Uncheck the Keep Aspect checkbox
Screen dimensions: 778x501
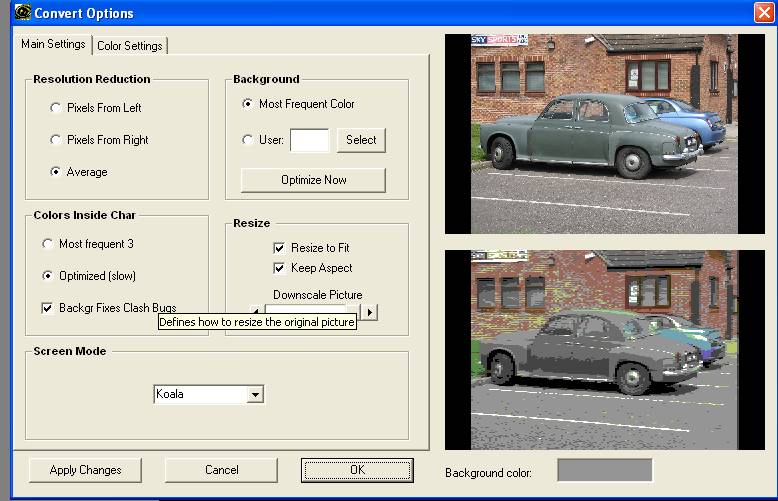(x=280, y=268)
